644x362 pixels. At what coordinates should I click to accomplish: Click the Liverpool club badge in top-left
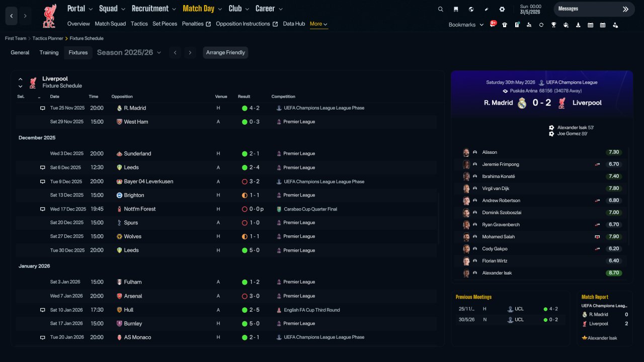tap(49, 16)
